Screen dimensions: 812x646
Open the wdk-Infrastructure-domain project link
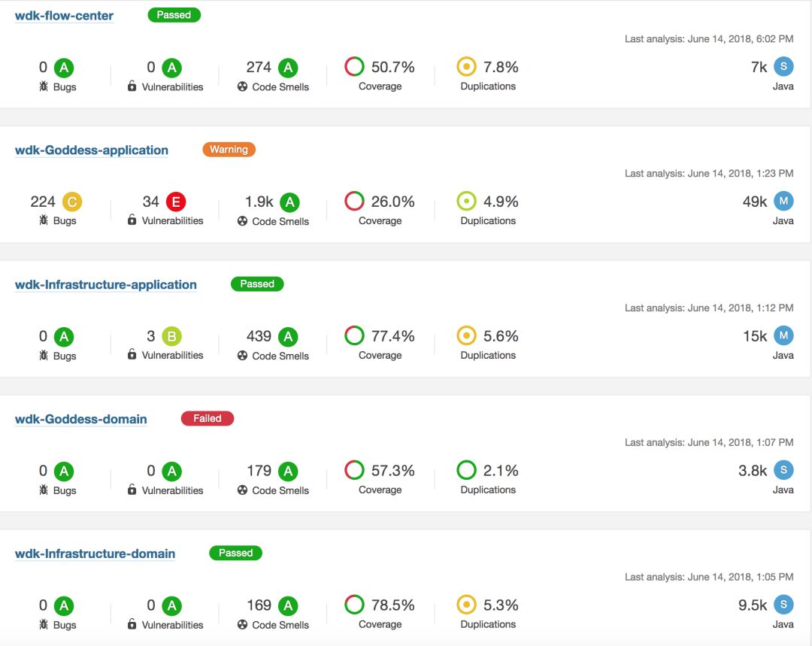[x=95, y=554]
